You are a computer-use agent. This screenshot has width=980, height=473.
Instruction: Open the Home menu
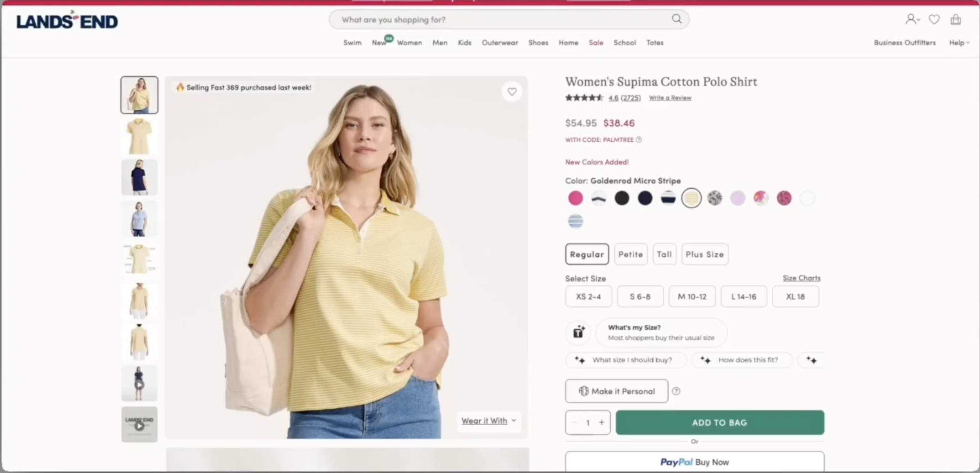[x=568, y=43]
